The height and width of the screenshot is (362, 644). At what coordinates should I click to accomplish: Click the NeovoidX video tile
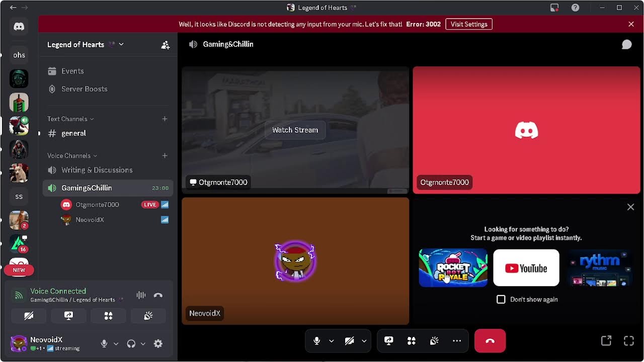295,261
